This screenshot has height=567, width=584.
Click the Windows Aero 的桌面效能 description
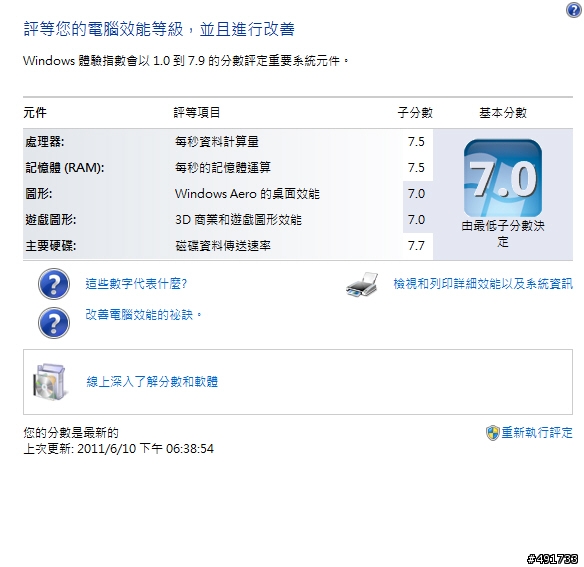point(247,194)
